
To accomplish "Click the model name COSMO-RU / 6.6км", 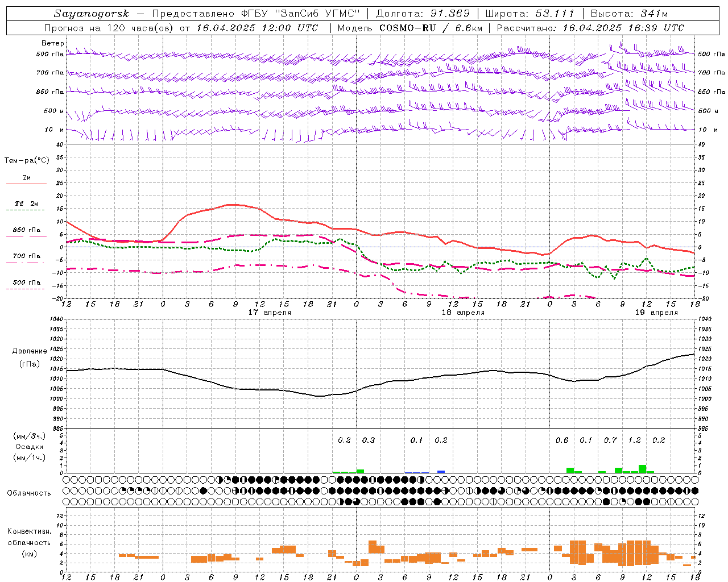I will (x=431, y=28).
